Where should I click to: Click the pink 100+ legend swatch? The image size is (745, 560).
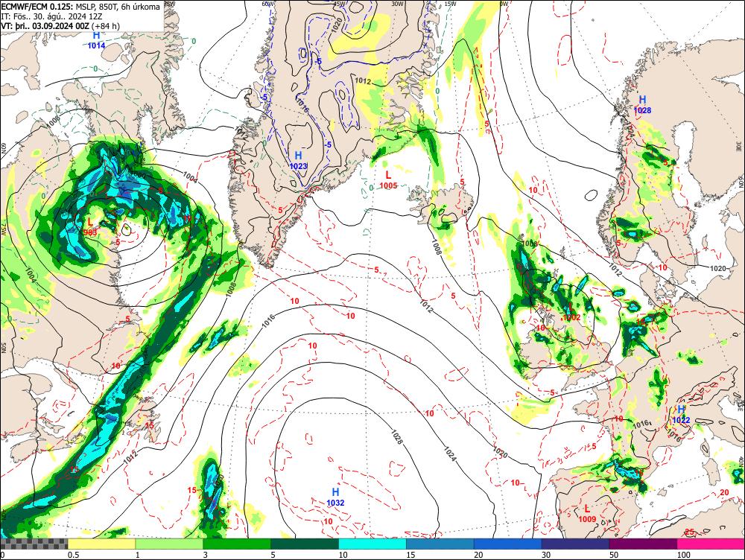[x=711, y=544]
